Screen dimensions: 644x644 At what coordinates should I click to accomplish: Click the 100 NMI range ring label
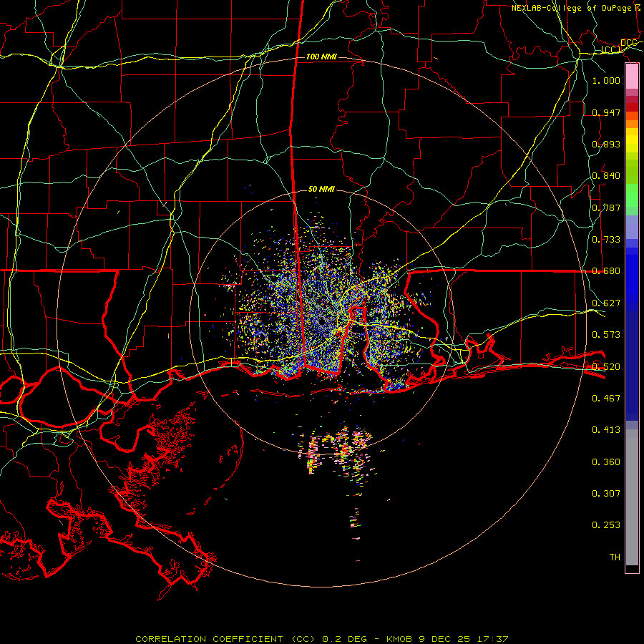(321, 57)
